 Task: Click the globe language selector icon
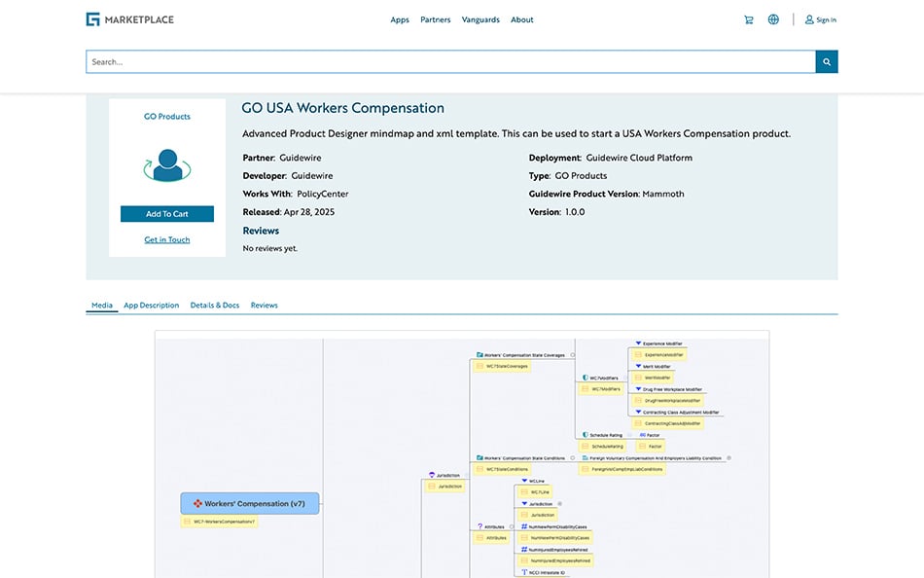(x=772, y=18)
